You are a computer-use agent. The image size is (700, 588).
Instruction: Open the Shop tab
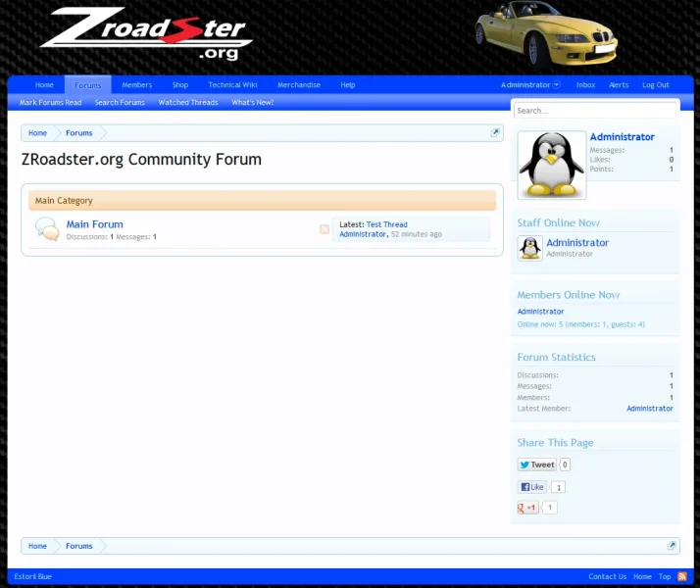pyautogui.click(x=180, y=84)
